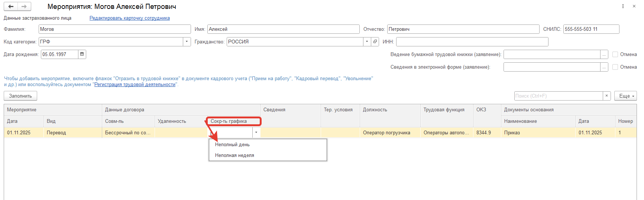
Task: Open citizenship record with the open-form icon
Action: (x=375, y=42)
